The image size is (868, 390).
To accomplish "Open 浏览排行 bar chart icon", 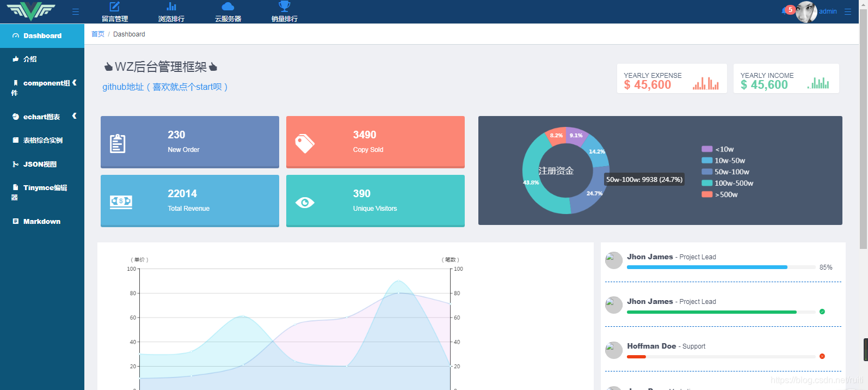I will point(171,7).
